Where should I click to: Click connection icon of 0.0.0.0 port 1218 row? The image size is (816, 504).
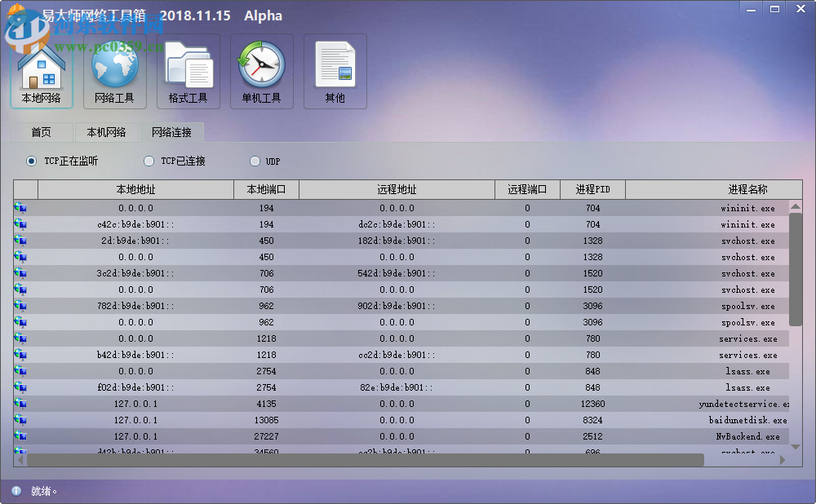(20, 338)
